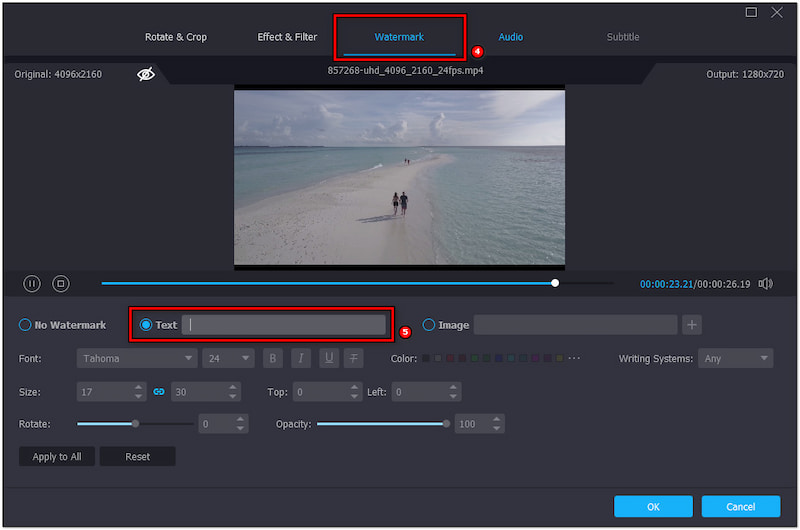Select the No Watermark option

coord(25,325)
